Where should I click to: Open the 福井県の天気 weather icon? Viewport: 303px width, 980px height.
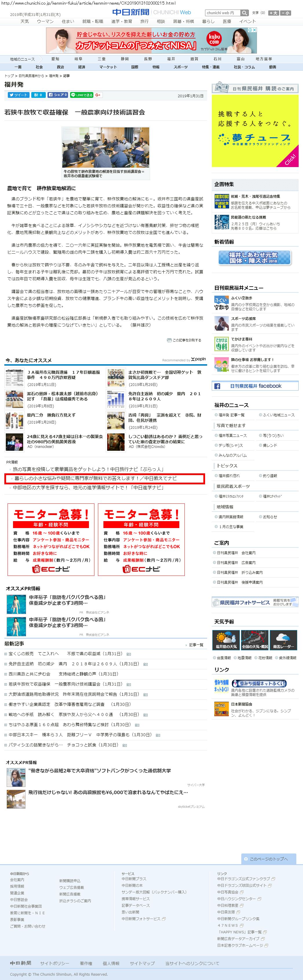click(226, 640)
